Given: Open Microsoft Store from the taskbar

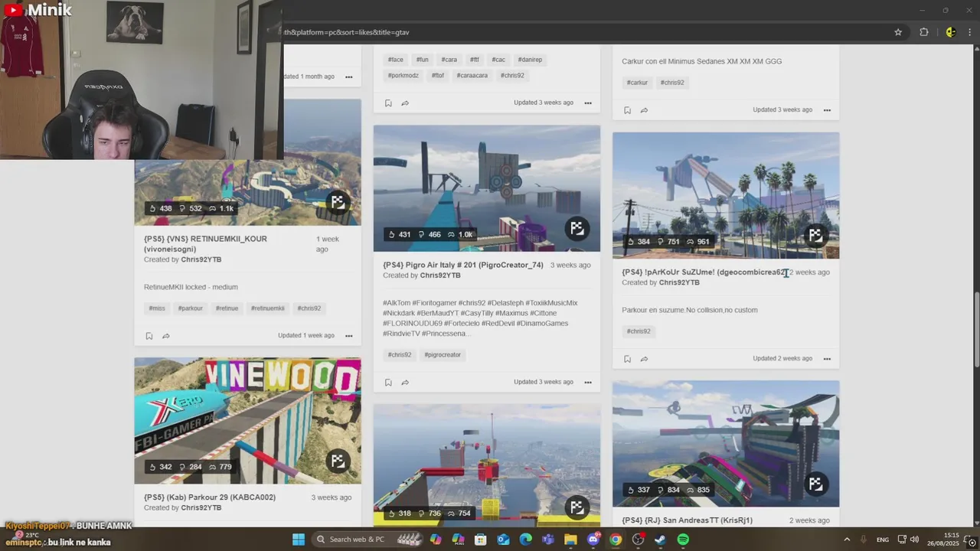Looking at the screenshot, I should coord(481,540).
